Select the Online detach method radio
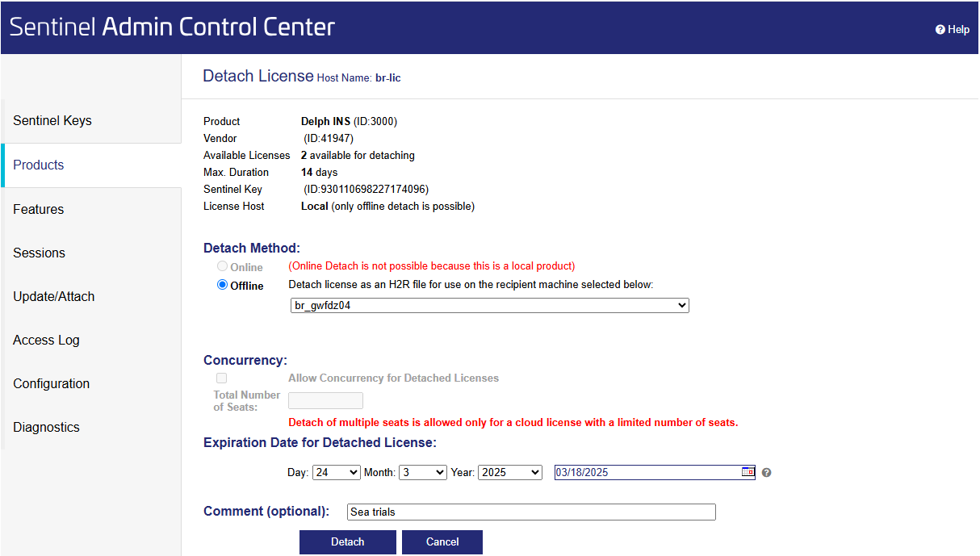The width and height of the screenshot is (980, 556). point(223,266)
